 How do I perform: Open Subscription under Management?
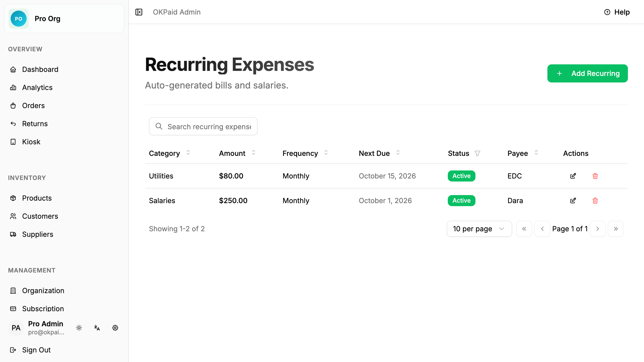pyautogui.click(x=64, y=309)
